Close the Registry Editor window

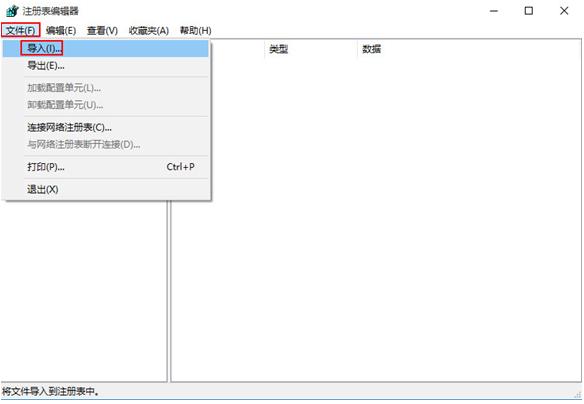(564, 11)
